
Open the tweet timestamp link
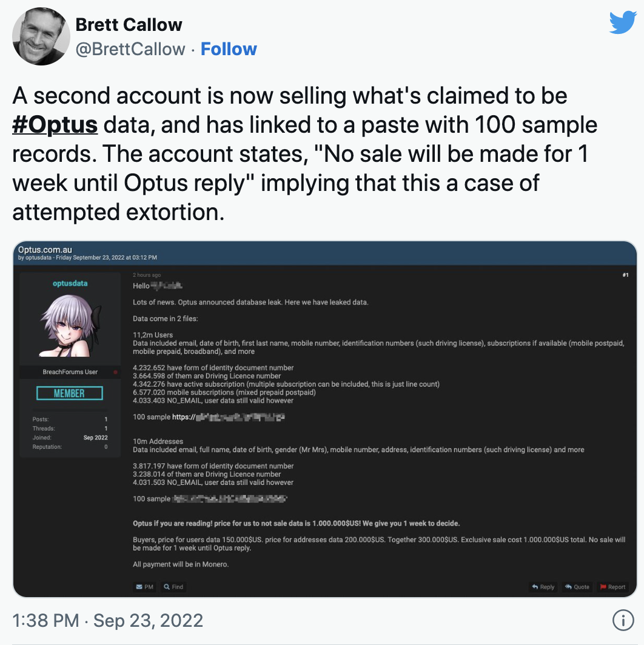click(106, 620)
